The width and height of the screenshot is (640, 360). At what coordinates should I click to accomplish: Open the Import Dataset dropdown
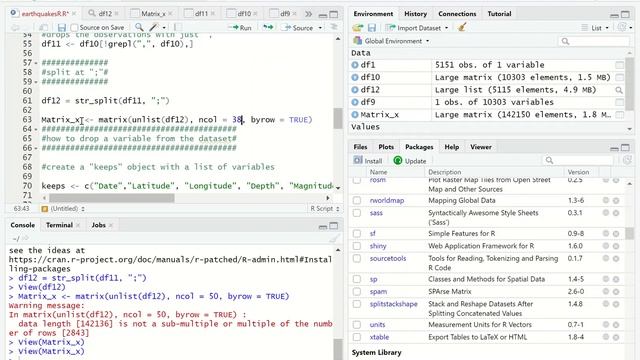[x=417, y=28]
